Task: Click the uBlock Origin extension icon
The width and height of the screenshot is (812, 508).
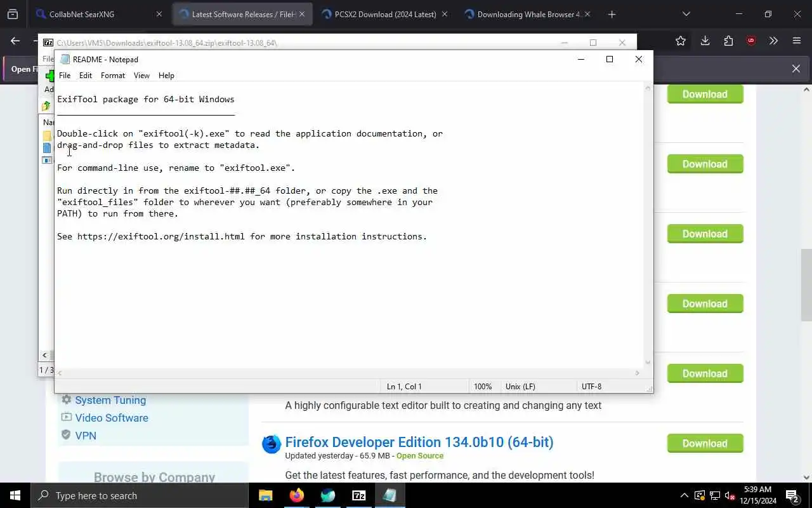Action: pyautogui.click(x=751, y=41)
